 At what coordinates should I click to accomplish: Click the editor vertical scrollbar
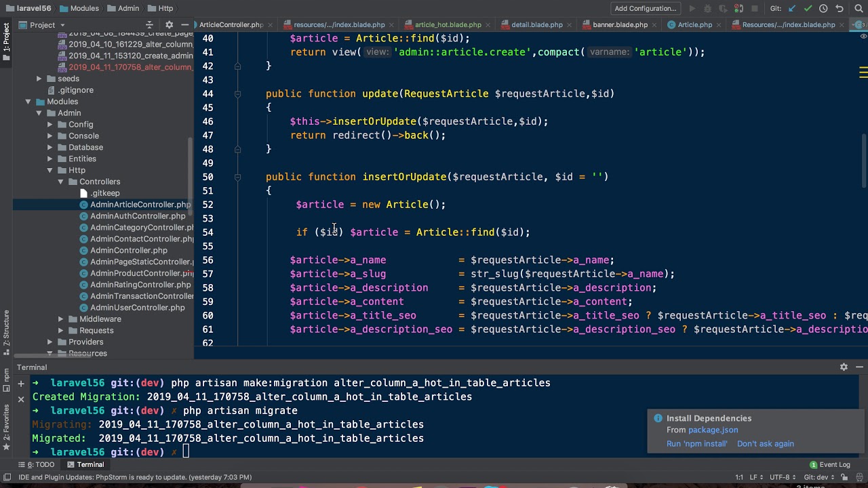[863, 161]
